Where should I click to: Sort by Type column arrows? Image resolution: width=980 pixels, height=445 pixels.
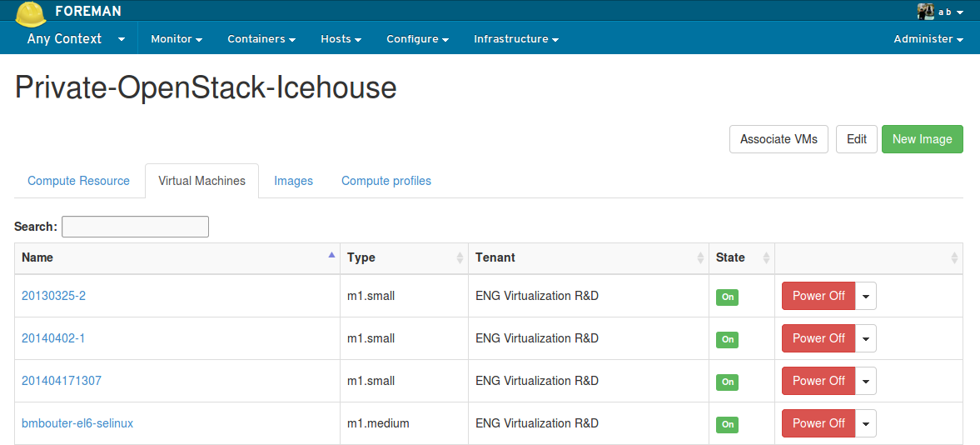[460, 257]
